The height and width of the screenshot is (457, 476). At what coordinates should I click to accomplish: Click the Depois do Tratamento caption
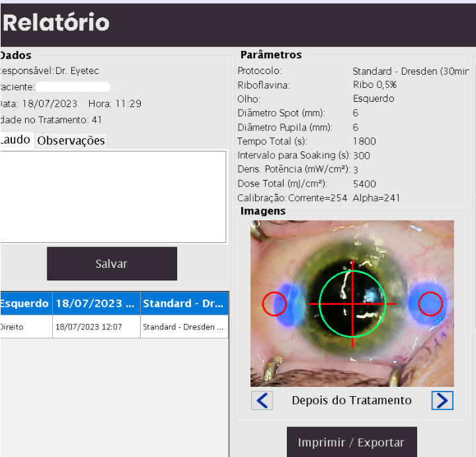click(x=352, y=401)
